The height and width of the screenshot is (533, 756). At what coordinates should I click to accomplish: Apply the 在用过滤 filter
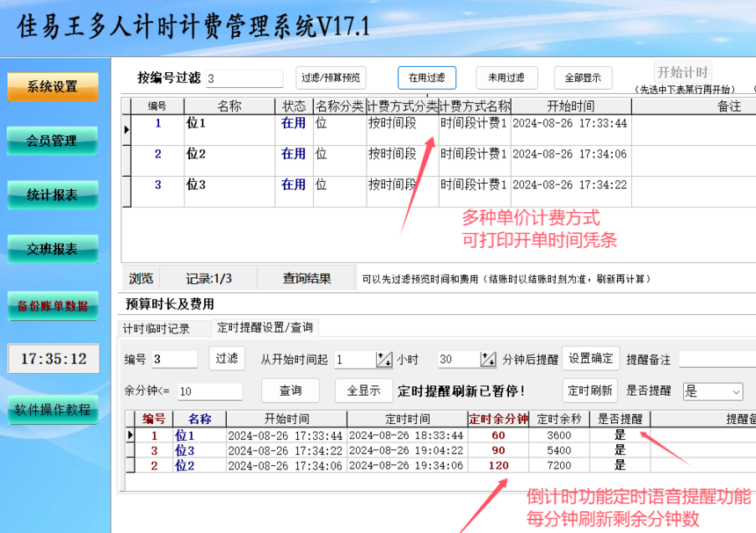426,77
